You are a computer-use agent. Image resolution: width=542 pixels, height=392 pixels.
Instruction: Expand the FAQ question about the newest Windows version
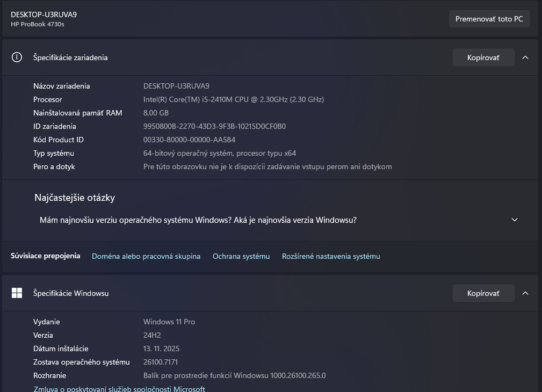514,220
